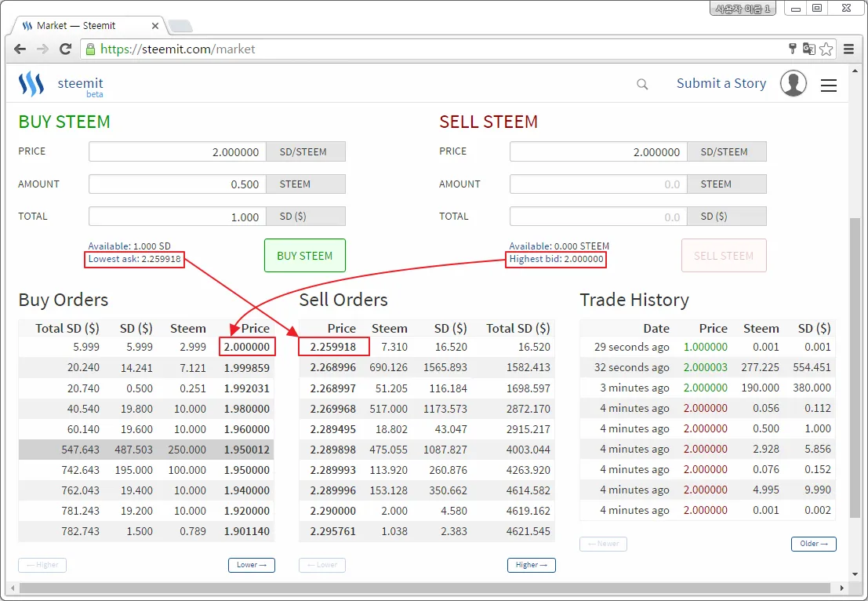868x601 pixels.
Task: Select sell order price 2.295761
Action: [332, 531]
